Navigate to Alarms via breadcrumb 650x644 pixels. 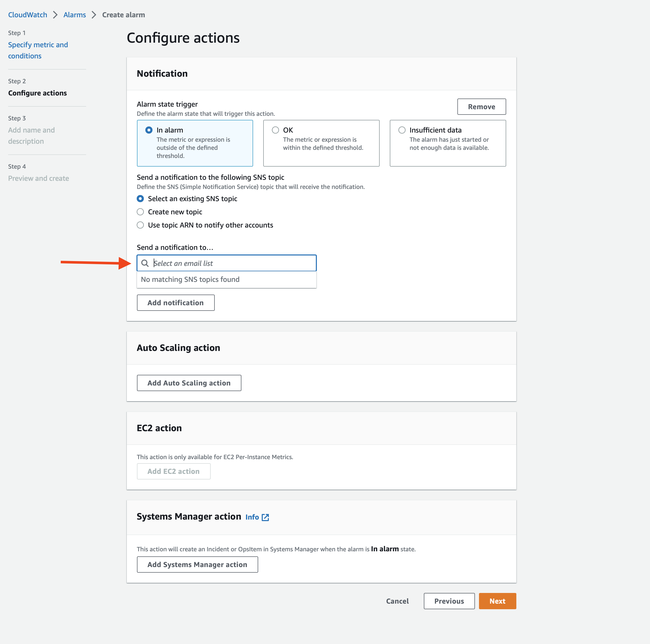(74, 14)
